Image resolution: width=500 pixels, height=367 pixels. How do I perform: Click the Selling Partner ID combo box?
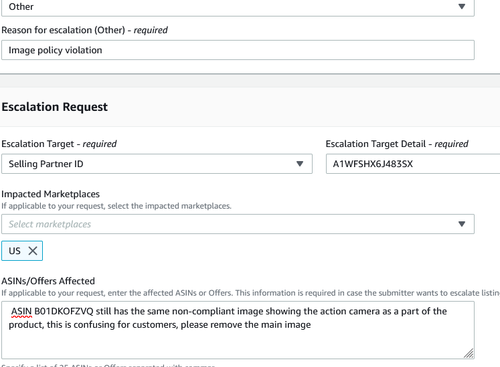coord(157,164)
